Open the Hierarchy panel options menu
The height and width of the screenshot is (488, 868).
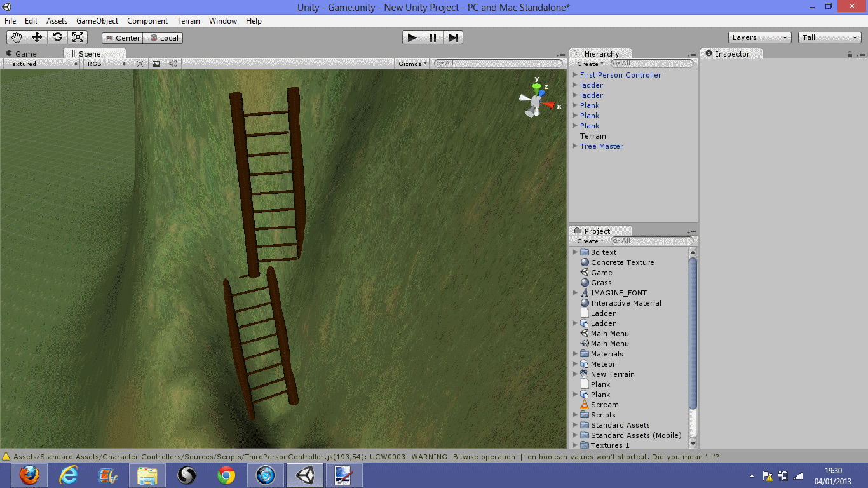[692, 56]
